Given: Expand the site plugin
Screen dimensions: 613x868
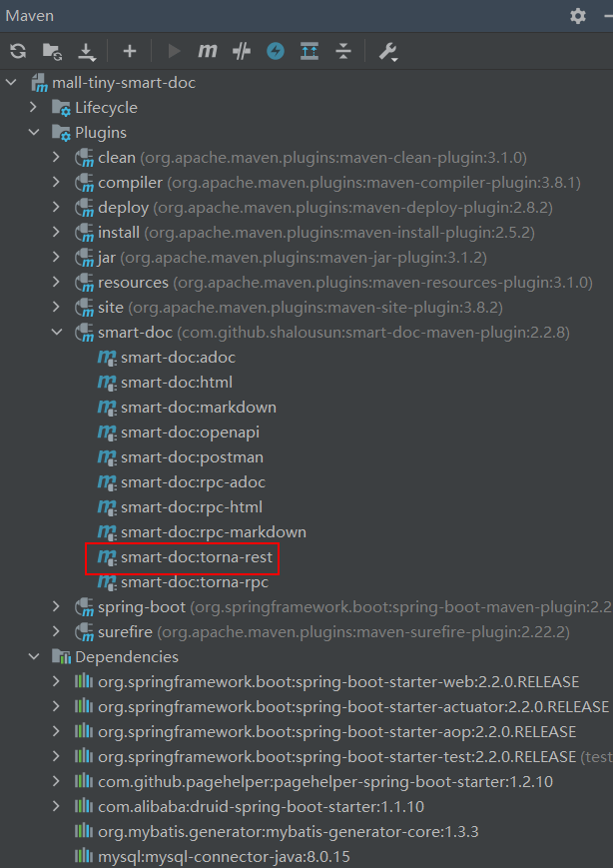Looking at the screenshot, I should (56, 307).
